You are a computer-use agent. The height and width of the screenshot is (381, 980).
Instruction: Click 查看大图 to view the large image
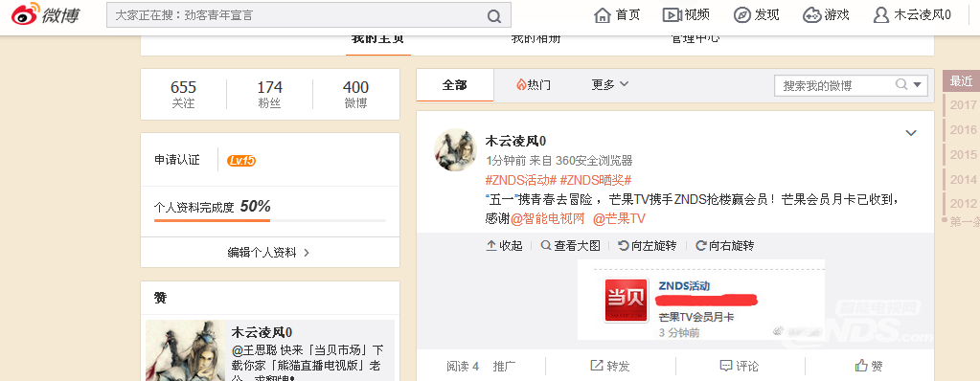pos(571,246)
